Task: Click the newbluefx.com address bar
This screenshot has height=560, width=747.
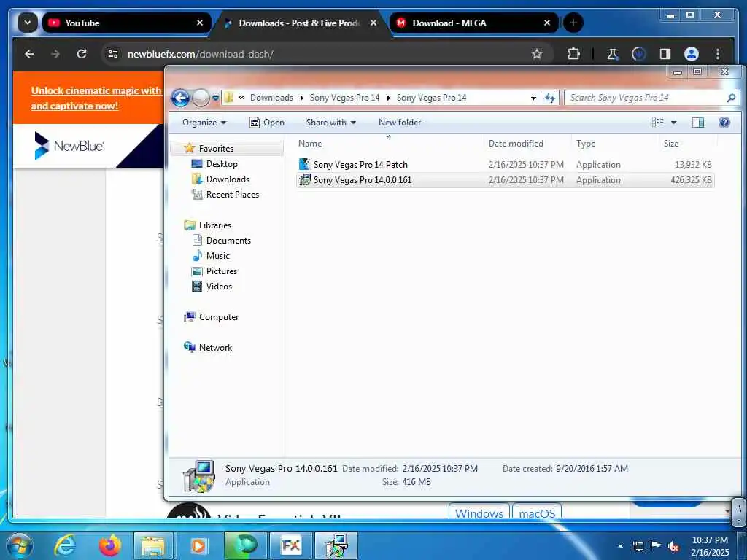Action: (x=326, y=54)
